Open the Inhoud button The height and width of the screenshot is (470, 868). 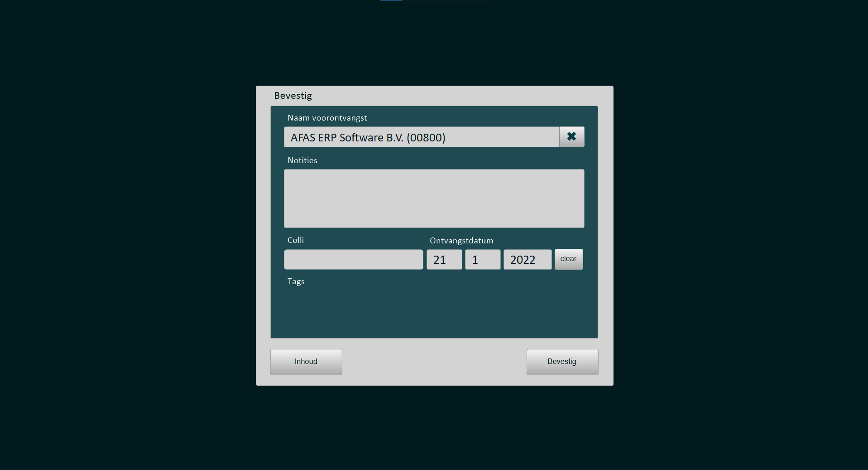[306, 362]
